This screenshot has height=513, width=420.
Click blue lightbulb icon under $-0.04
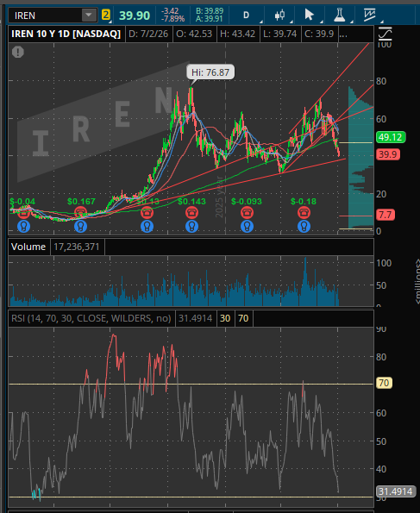pyautogui.click(x=23, y=226)
